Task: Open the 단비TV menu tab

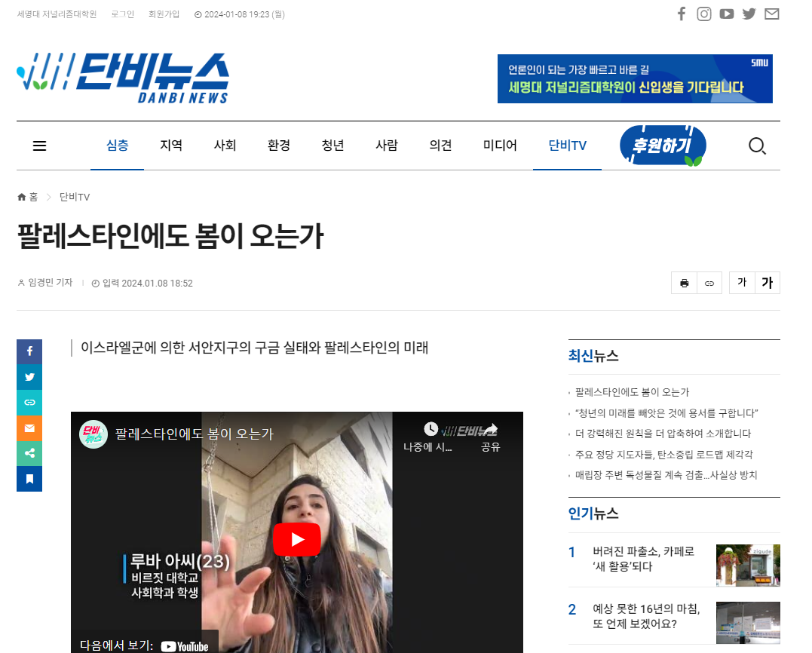Action: pos(567,146)
